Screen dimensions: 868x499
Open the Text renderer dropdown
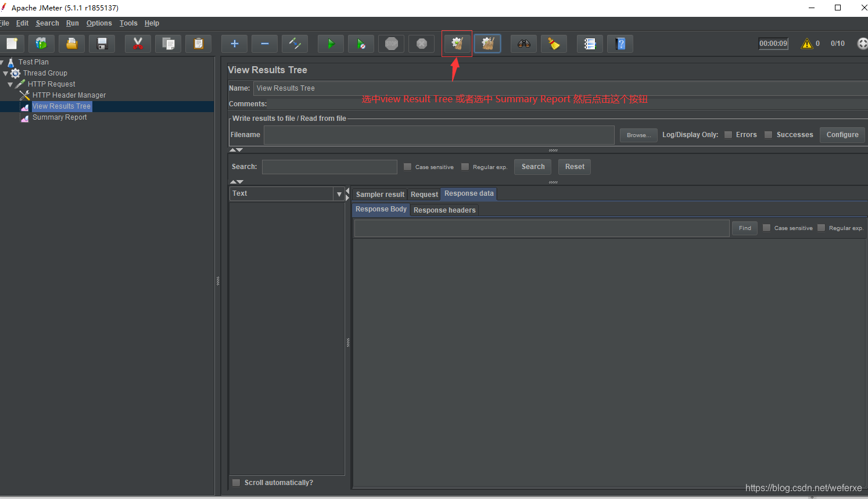pyautogui.click(x=339, y=194)
